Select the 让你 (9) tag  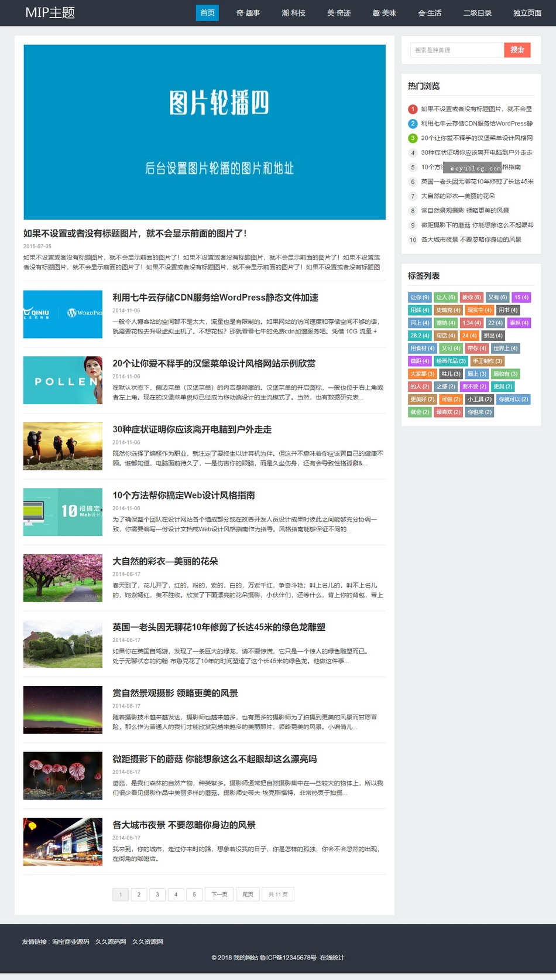(420, 298)
